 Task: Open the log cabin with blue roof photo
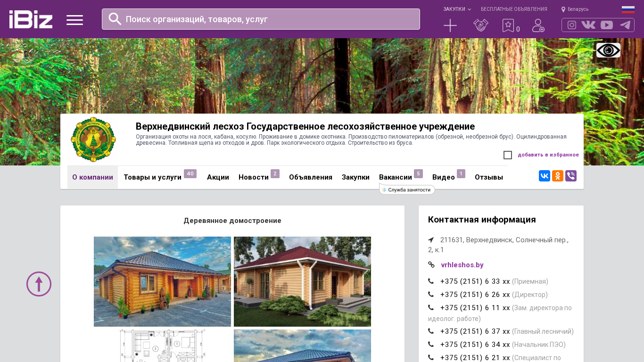[162, 281]
